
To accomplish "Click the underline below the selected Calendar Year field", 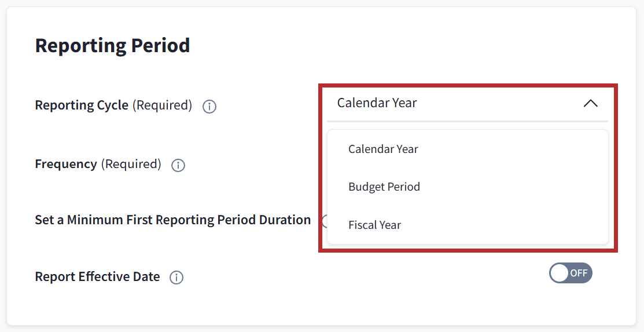I will pyautogui.click(x=468, y=121).
